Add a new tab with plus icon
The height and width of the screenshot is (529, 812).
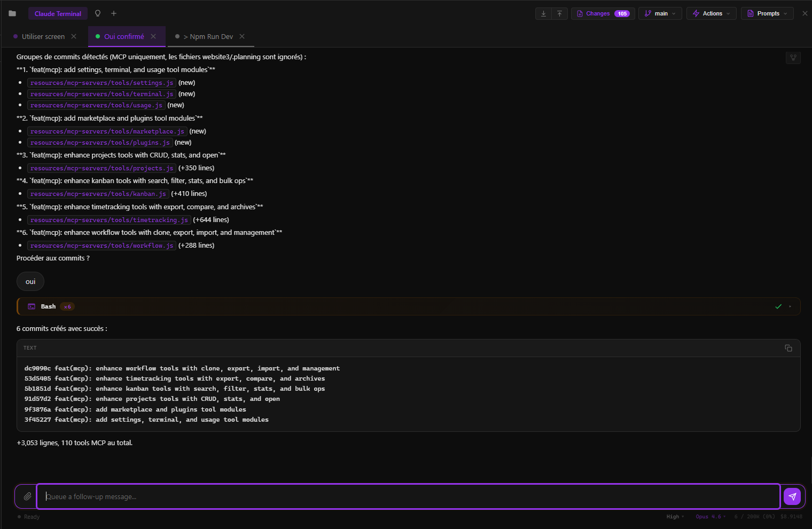tap(114, 13)
